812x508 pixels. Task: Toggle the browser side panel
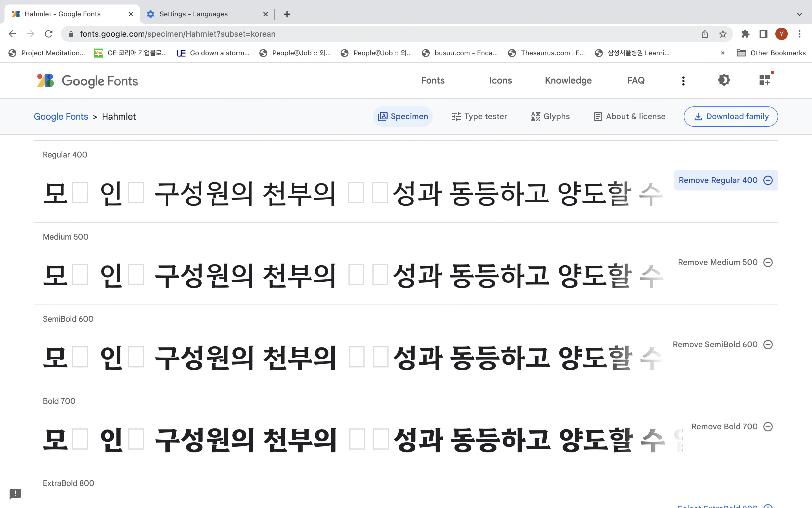[x=763, y=34]
